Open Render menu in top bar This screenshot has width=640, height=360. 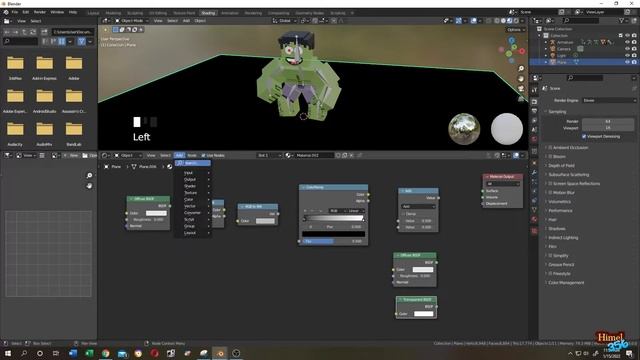click(40, 12)
